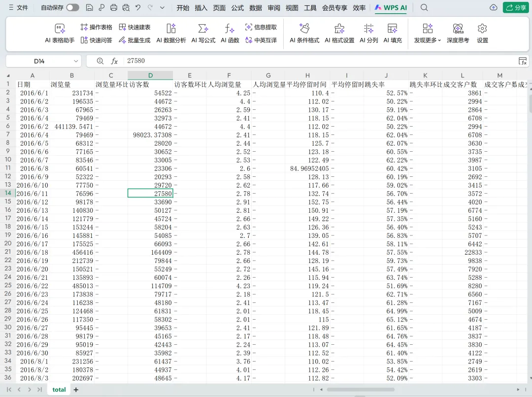
Task: Open AI 数据分析
Action: 171,33
